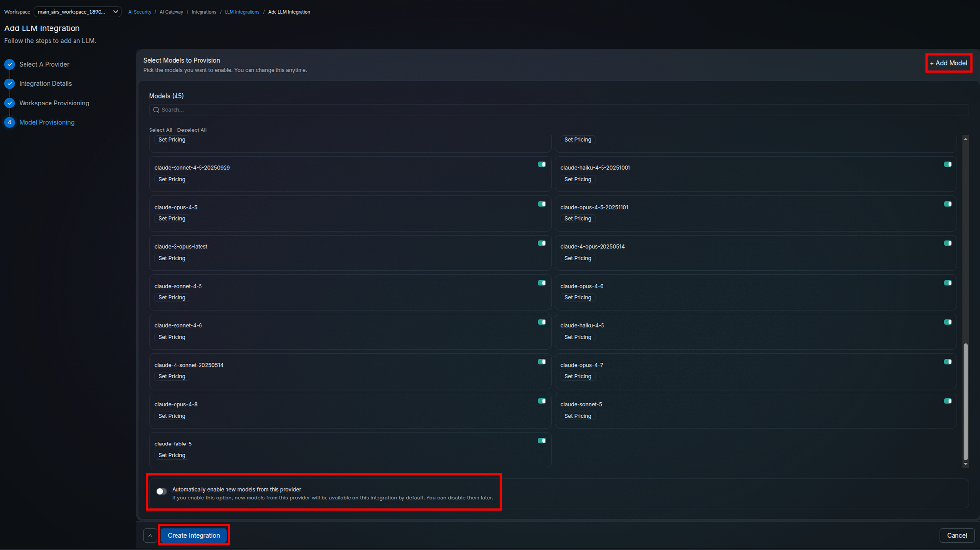980x550 pixels.
Task: Click the up chevron button beside Create Integration
Action: pos(150,535)
